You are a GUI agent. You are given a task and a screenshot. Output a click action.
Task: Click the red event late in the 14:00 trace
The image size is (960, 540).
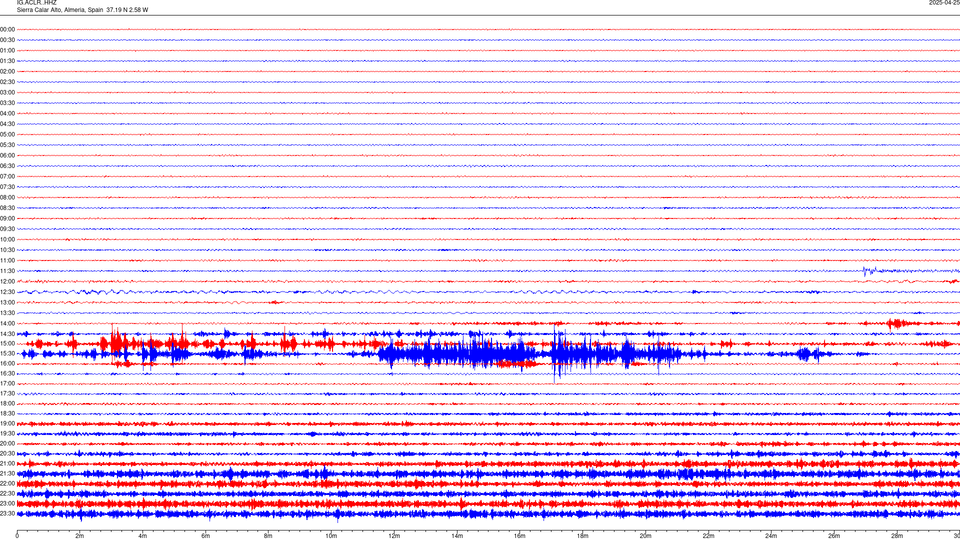coord(897,323)
